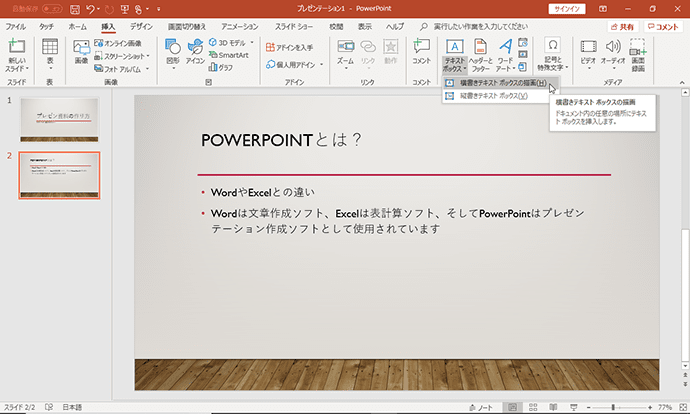This screenshot has width=690, height=414.
Task: Click the コメント button at top right
Action: [663, 27]
